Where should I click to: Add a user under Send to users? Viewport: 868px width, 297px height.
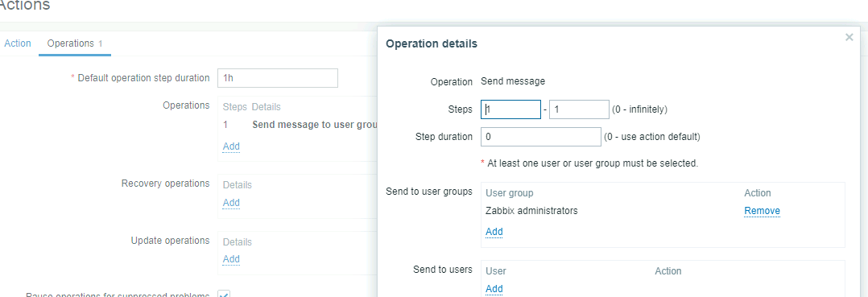click(x=494, y=289)
